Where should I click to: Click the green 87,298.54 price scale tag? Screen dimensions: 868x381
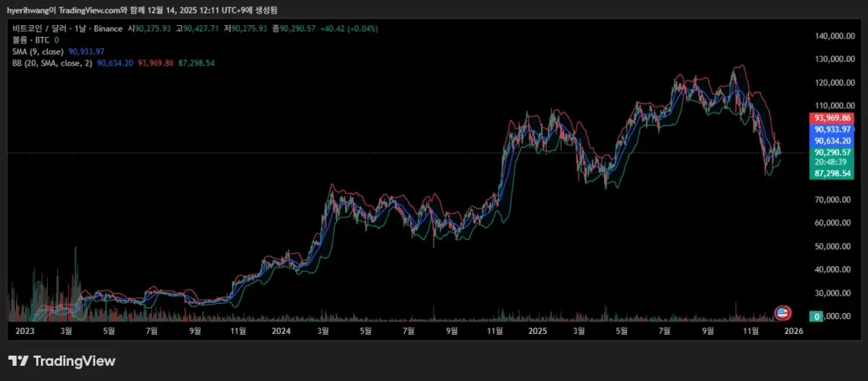click(x=832, y=174)
